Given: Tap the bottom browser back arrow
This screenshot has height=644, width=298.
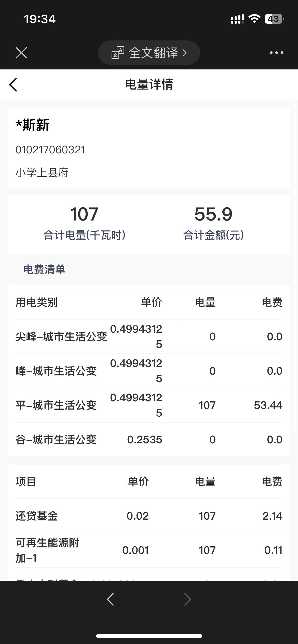Looking at the screenshot, I should pyautogui.click(x=110, y=599).
